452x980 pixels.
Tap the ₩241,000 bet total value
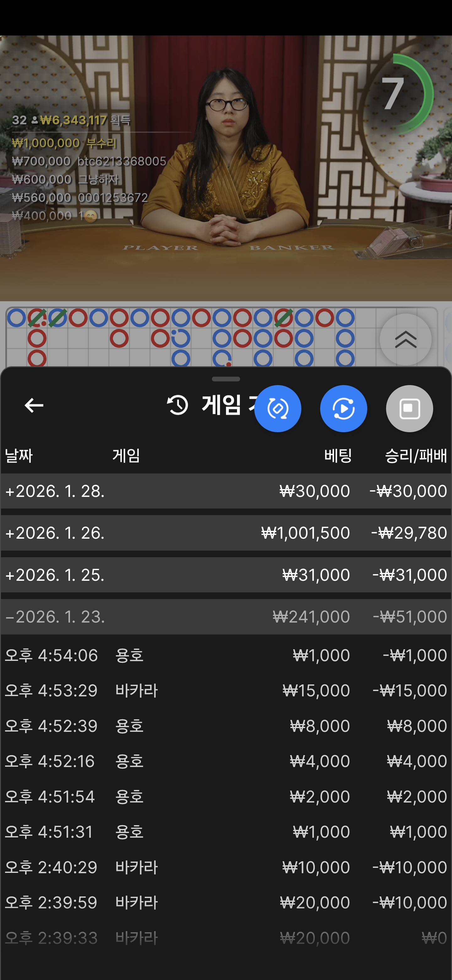tap(311, 616)
